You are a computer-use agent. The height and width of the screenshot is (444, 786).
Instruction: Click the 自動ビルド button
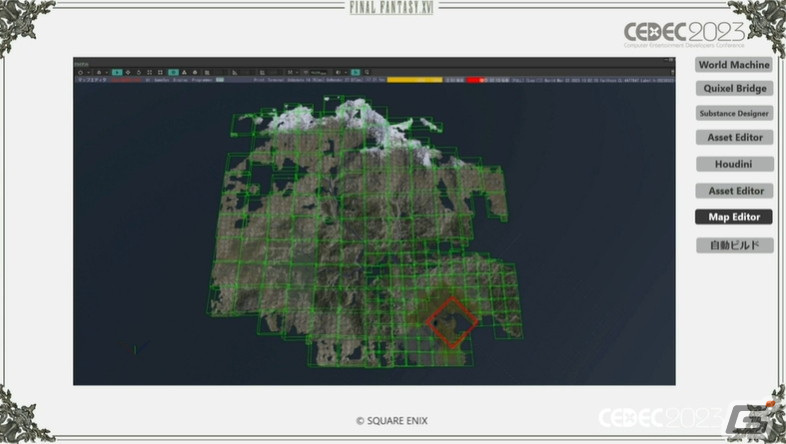click(734, 245)
